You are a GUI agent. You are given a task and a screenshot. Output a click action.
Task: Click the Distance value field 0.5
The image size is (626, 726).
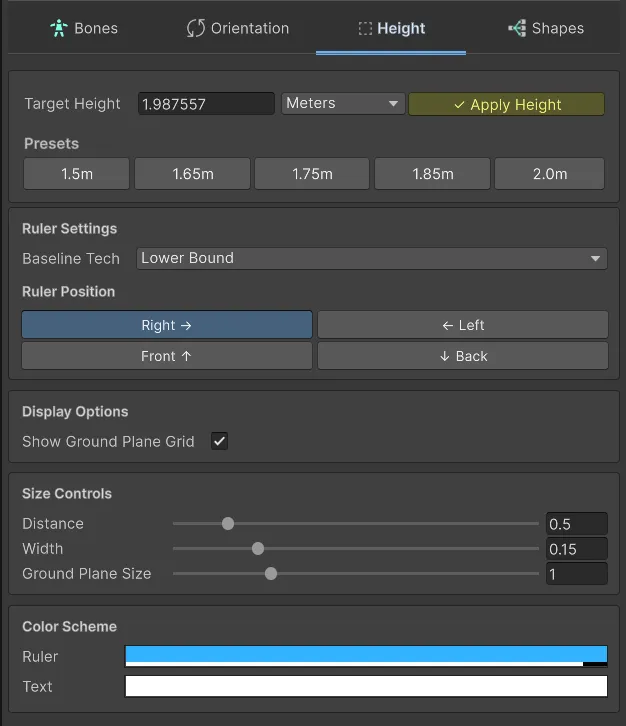click(x=576, y=524)
